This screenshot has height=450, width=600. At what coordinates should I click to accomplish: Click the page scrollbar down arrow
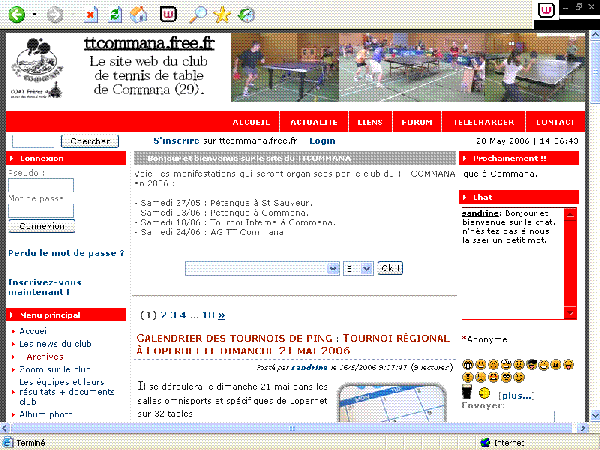tap(595, 415)
